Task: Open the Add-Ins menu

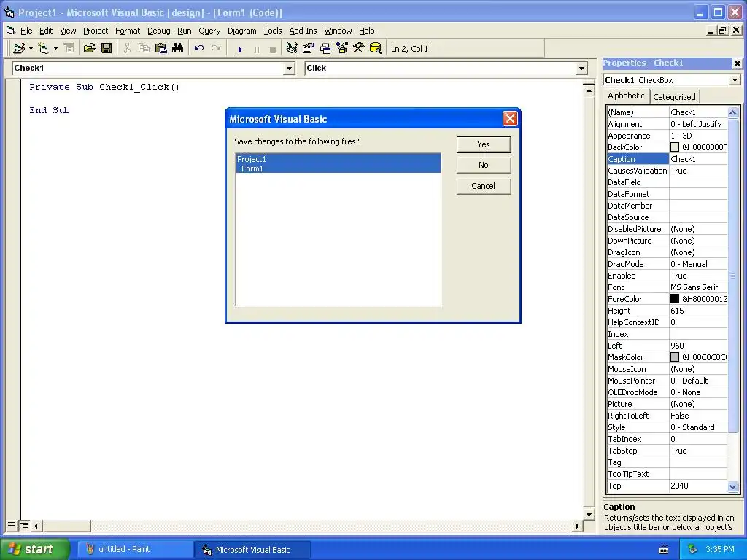Action: pyautogui.click(x=303, y=31)
